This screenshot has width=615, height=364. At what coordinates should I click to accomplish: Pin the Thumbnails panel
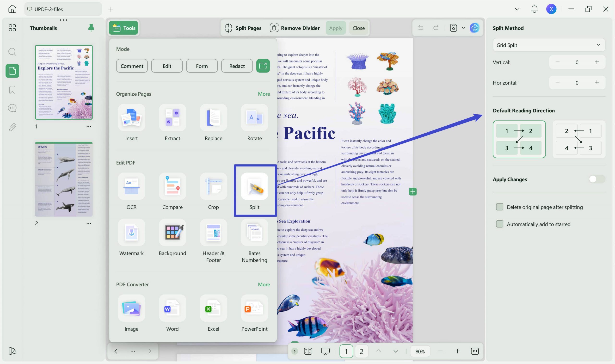click(x=91, y=28)
